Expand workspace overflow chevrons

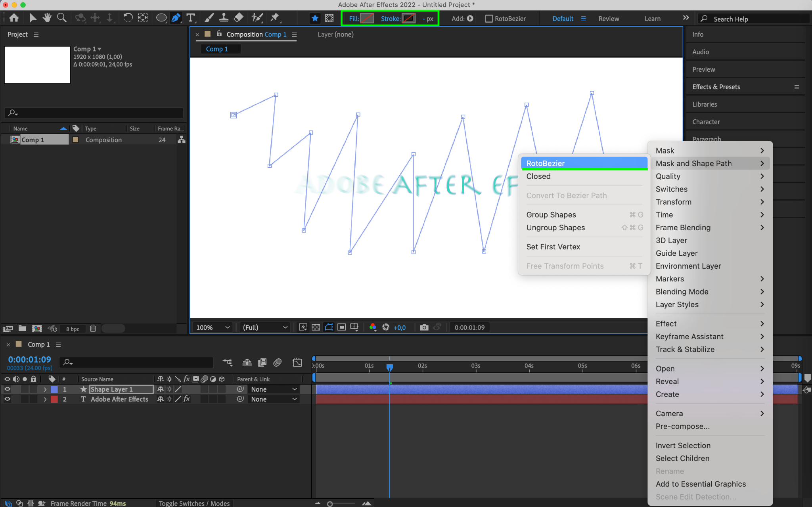click(x=686, y=18)
